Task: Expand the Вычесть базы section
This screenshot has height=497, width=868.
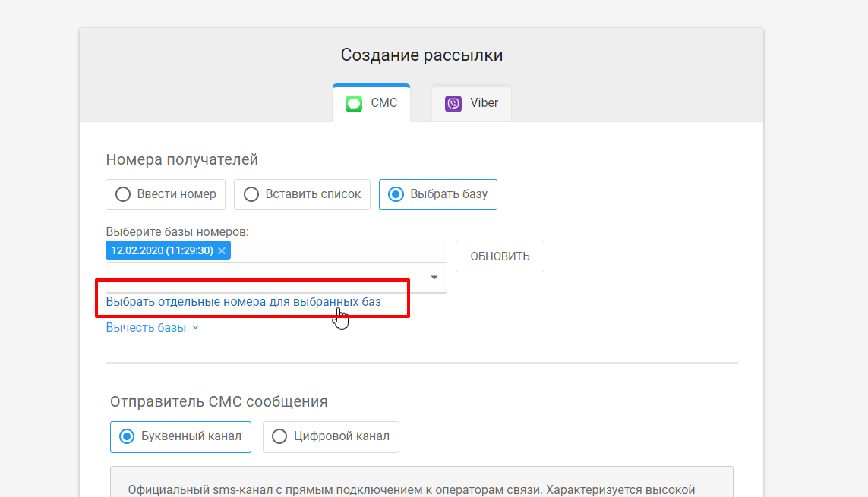Action: pyautogui.click(x=152, y=328)
